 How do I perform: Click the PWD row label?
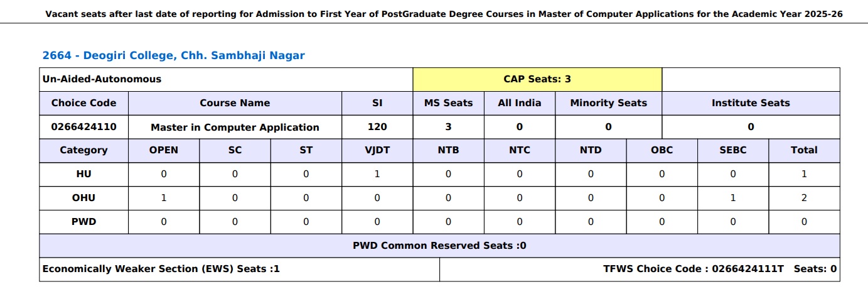point(83,222)
